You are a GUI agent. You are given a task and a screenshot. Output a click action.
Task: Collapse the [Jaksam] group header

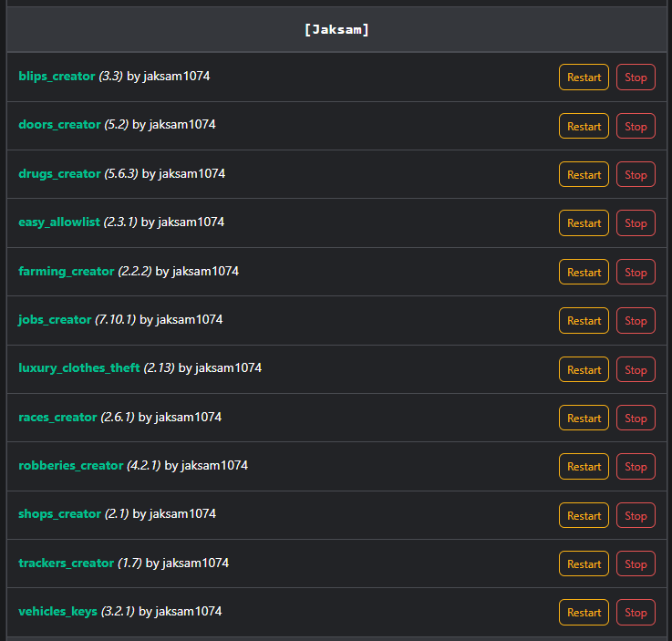336,30
